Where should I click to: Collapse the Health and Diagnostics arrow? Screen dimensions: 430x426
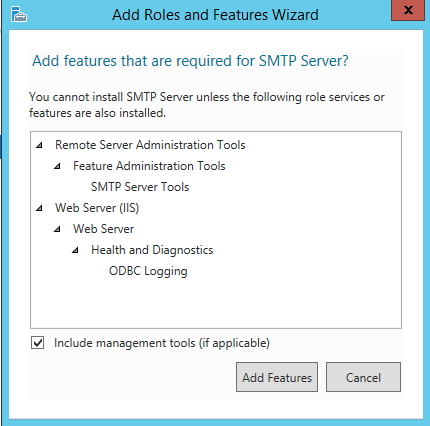[76, 250]
